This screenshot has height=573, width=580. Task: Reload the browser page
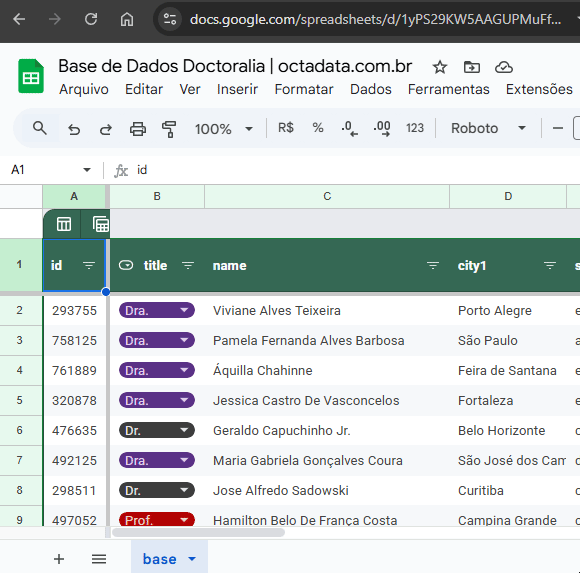[x=91, y=19]
